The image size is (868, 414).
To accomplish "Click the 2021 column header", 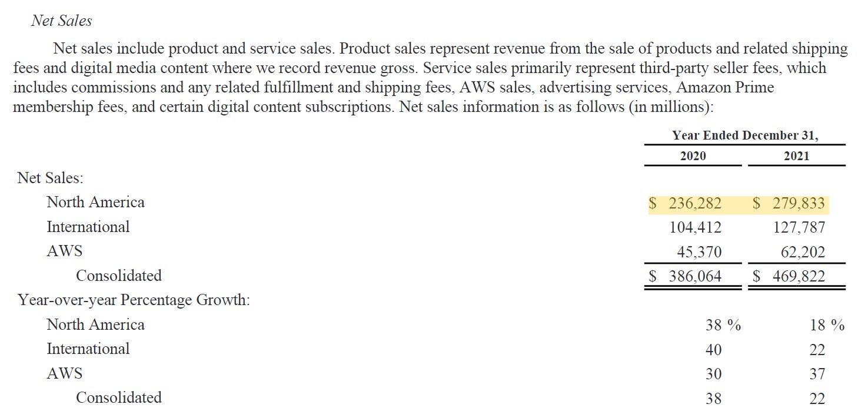I will pyautogui.click(x=797, y=156).
